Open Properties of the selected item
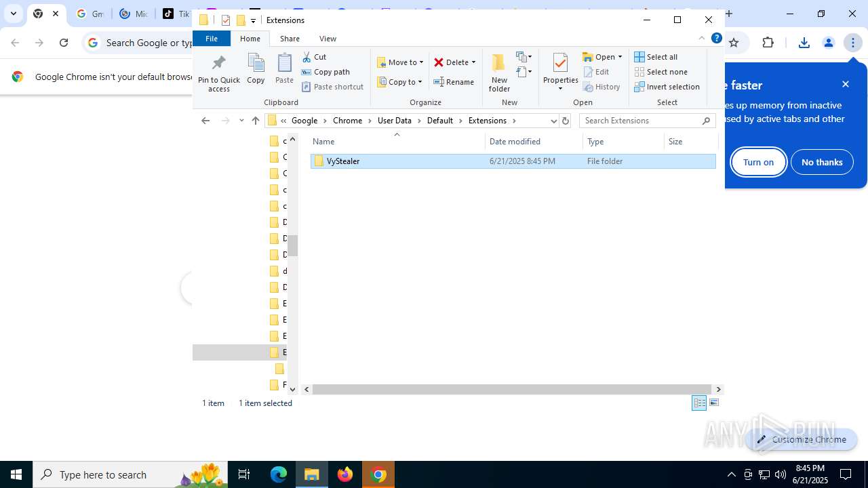This screenshot has width=868, height=488. click(560, 71)
